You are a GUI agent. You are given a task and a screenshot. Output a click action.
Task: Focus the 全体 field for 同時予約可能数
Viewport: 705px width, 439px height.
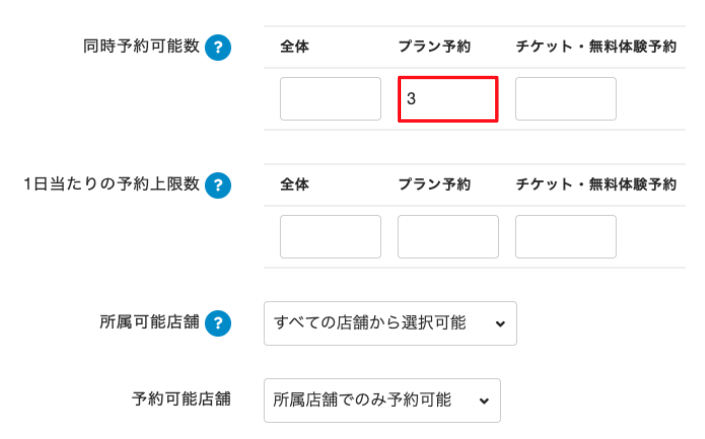click(330, 99)
